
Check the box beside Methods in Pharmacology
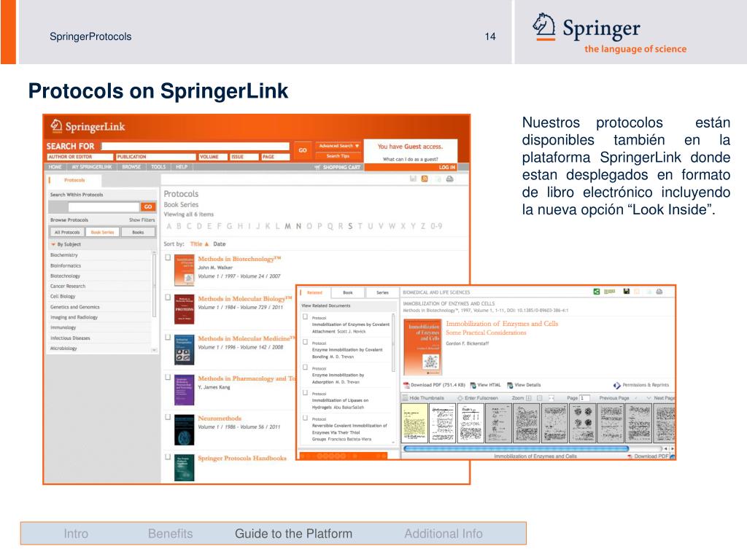168,377
